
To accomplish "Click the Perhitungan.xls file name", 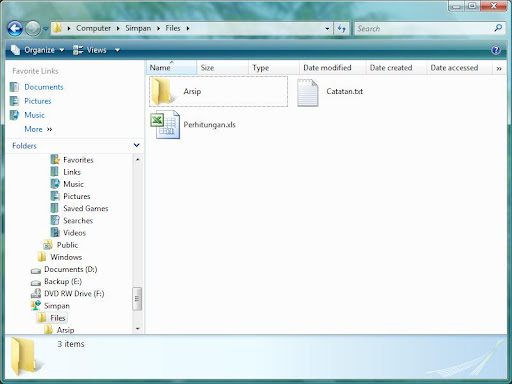I will [209, 125].
